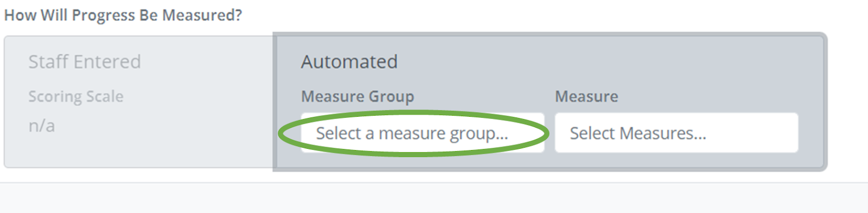Click the gray footer area beneath the divider
The height and width of the screenshot is (213, 868).
pyautogui.click(x=434, y=198)
